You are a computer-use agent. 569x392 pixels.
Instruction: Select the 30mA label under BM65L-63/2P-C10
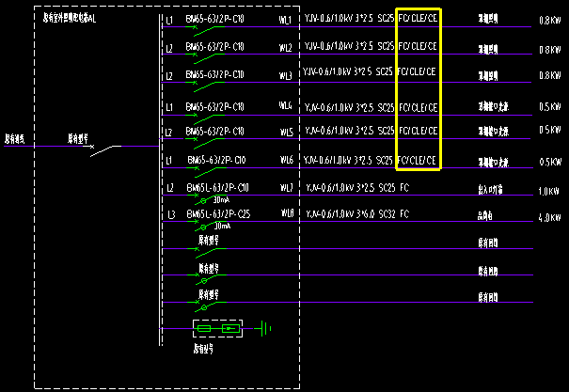tap(221, 200)
